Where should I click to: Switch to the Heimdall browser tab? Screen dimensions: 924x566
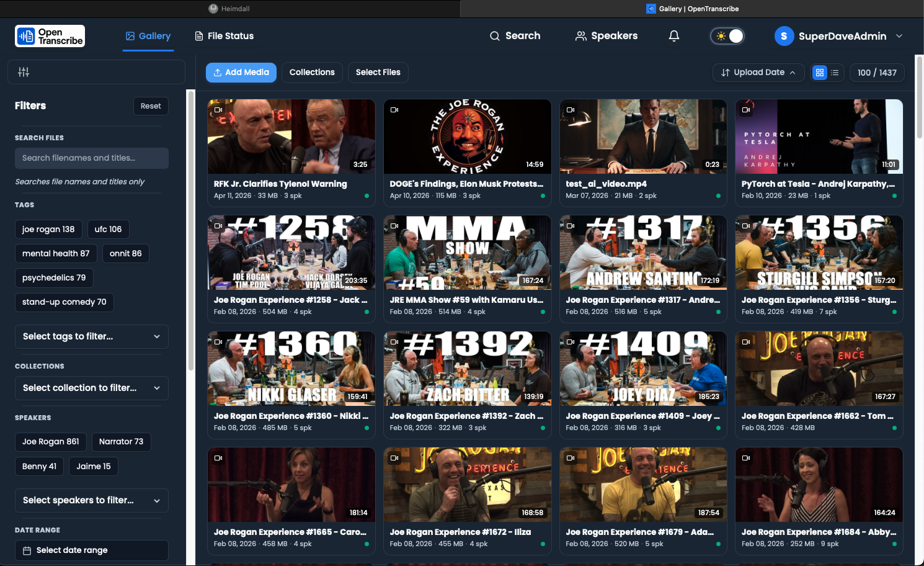pyautogui.click(x=230, y=9)
